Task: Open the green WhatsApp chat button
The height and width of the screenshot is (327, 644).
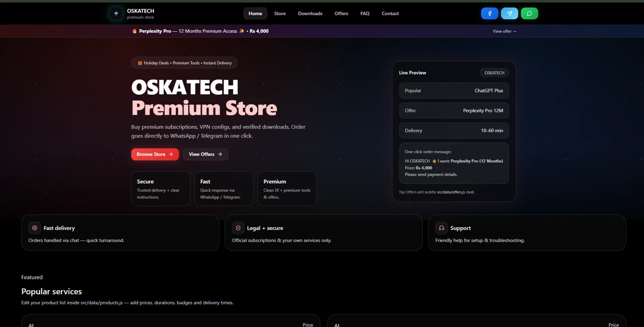Action: pos(529,14)
